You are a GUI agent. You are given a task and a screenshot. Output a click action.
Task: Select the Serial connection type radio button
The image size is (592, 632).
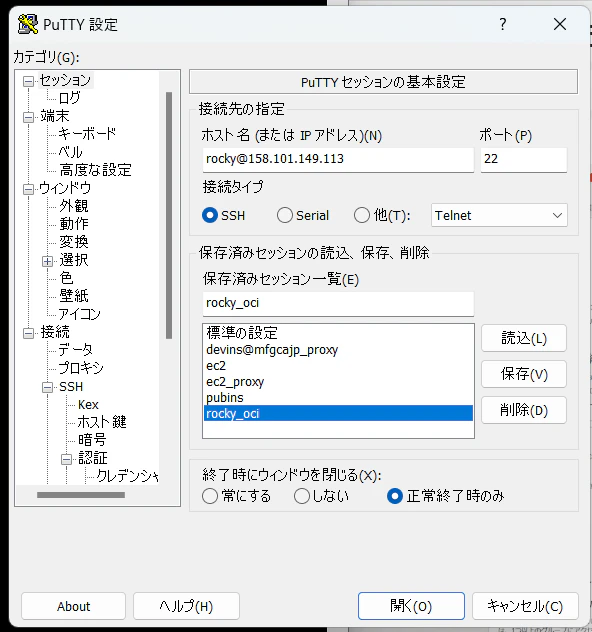(x=285, y=215)
